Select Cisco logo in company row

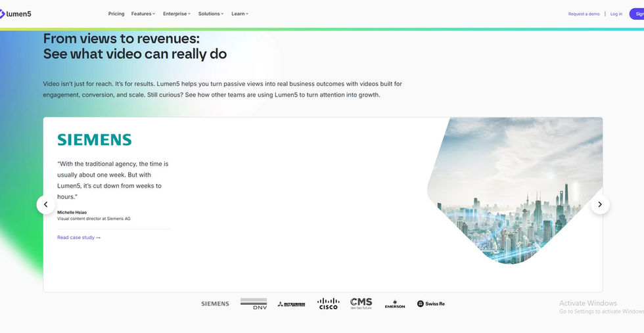tap(328, 304)
